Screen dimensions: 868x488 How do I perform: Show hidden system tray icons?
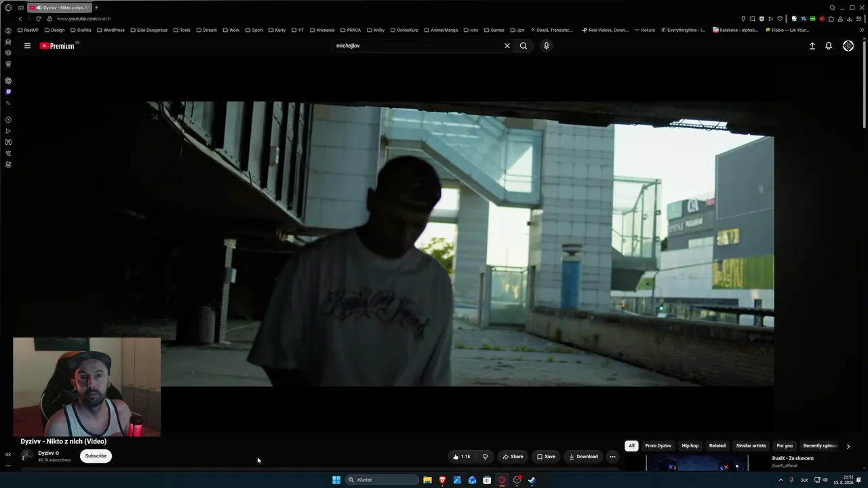click(781, 480)
